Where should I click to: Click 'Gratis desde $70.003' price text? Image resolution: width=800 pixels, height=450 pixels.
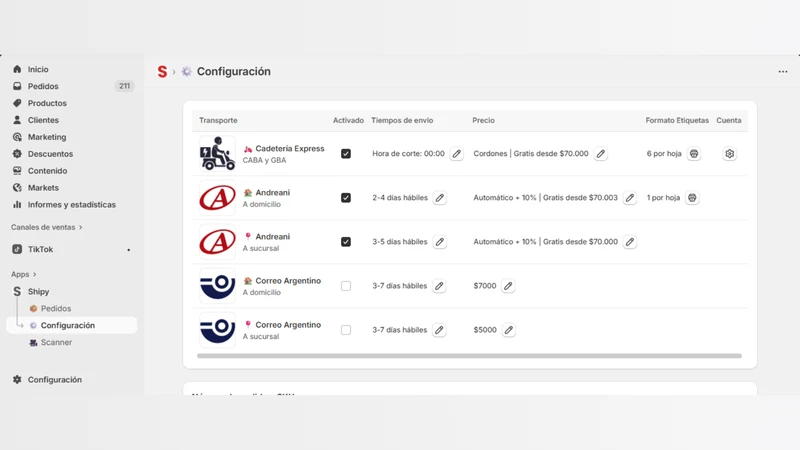tap(580, 197)
